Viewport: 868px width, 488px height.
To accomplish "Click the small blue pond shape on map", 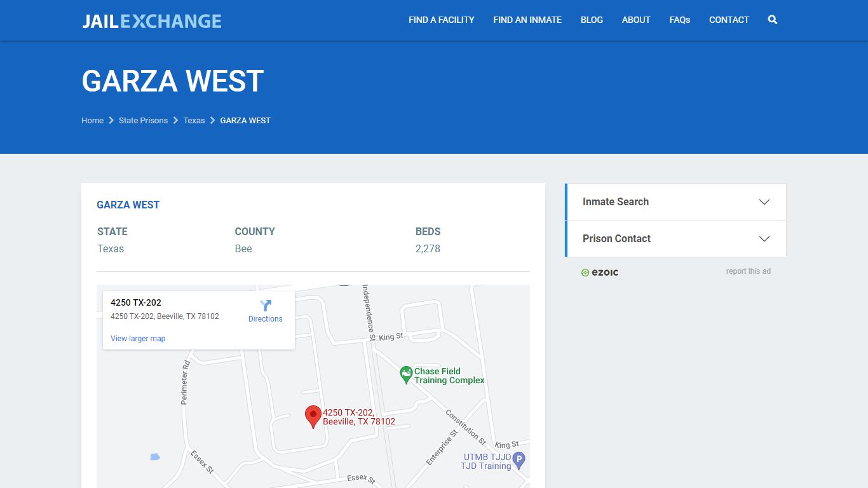I will [155, 457].
